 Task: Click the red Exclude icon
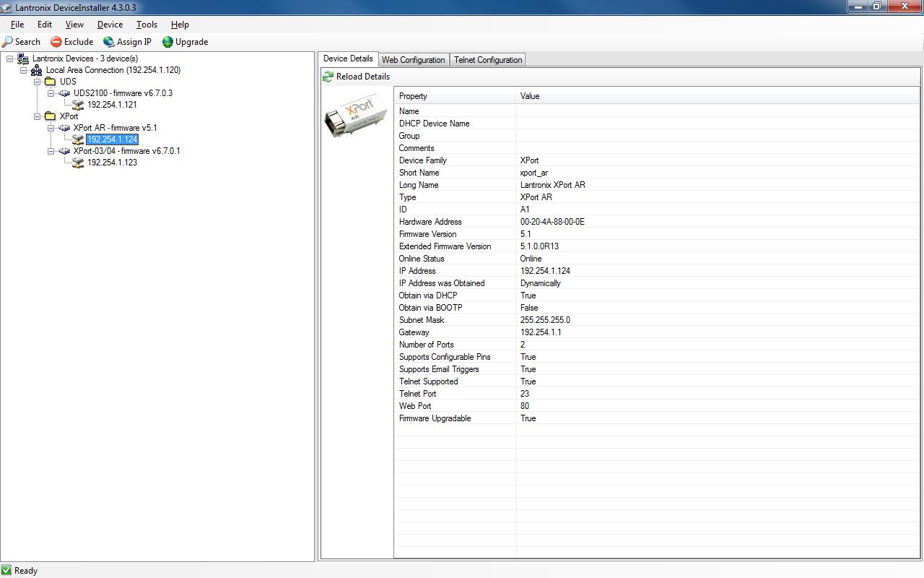(x=56, y=42)
